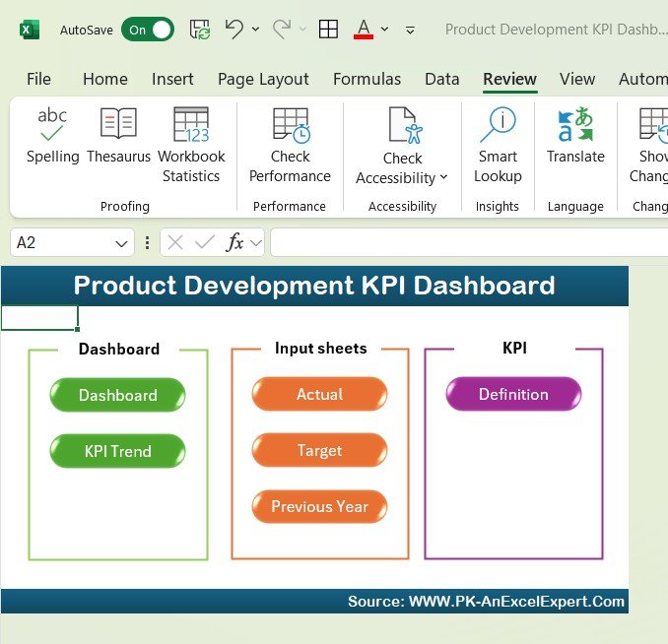Viewport: 668px width, 644px height.
Task: Click the Insert Function fx icon
Action: pos(234,242)
